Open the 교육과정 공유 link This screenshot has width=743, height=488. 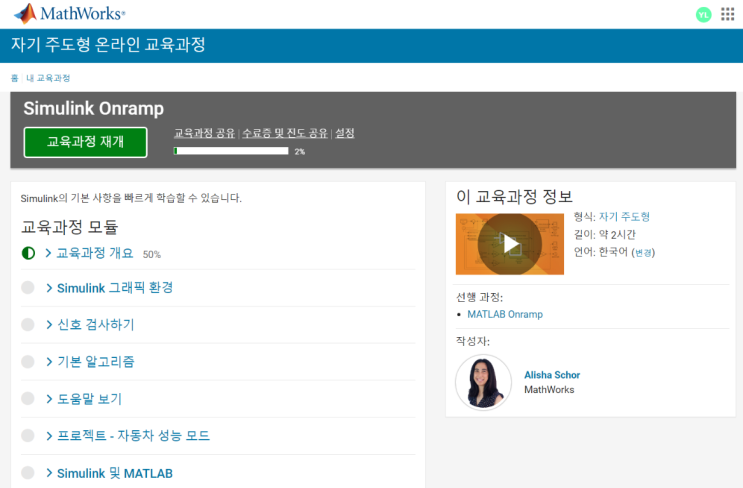click(204, 133)
